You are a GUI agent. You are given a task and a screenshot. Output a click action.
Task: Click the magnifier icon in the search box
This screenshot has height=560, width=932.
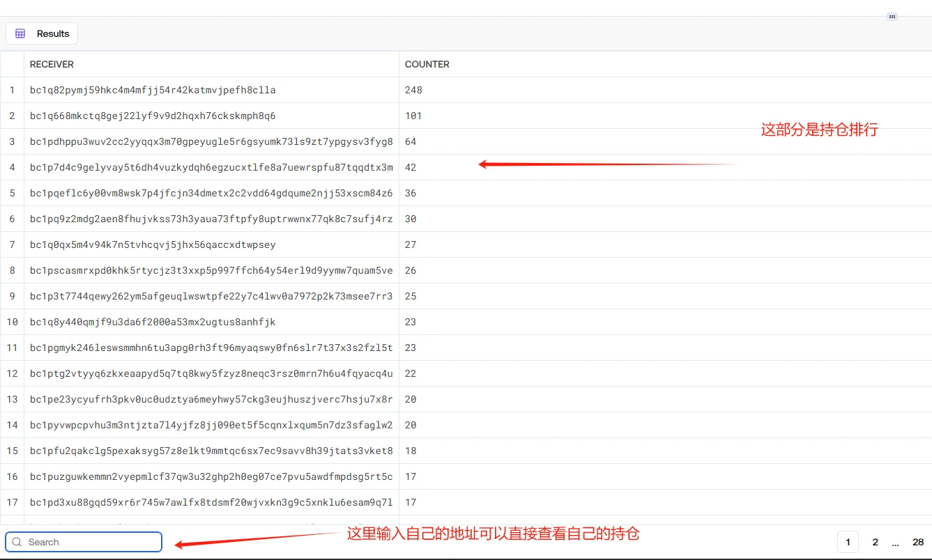(x=17, y=542)
